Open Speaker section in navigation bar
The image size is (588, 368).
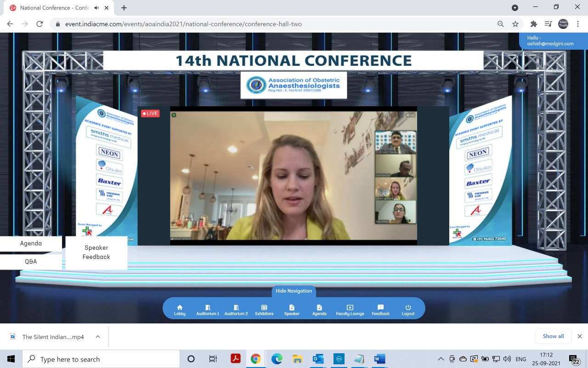pyautogui.click(x=292, y=310)
